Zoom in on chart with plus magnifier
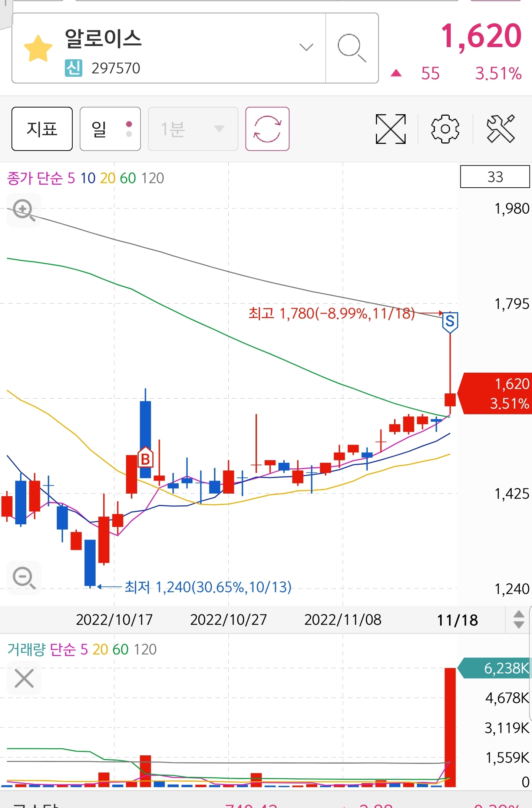Screen dimensions: 532x808 click(24, 210)
